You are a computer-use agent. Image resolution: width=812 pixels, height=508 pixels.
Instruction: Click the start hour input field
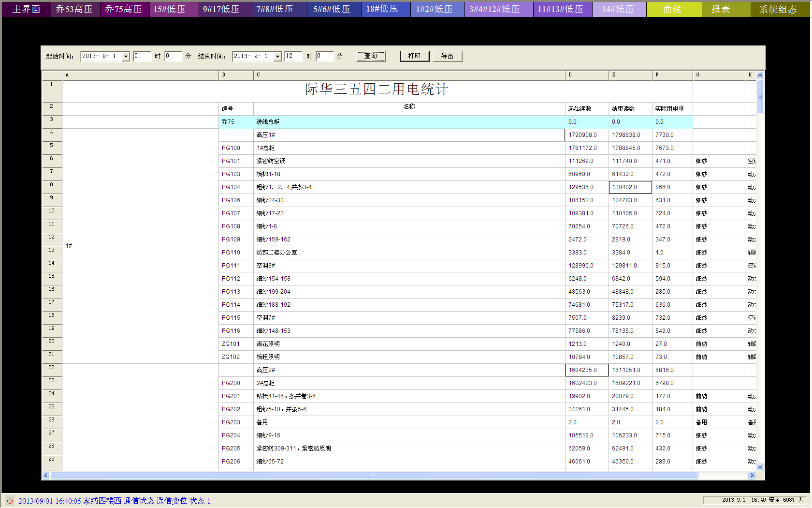142,56
